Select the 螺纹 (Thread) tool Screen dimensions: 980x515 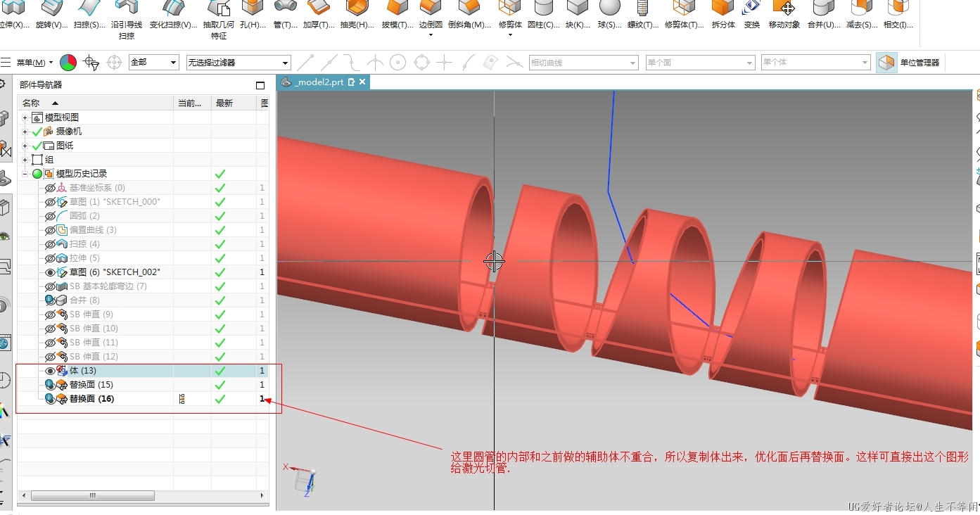tap(642, 15)
